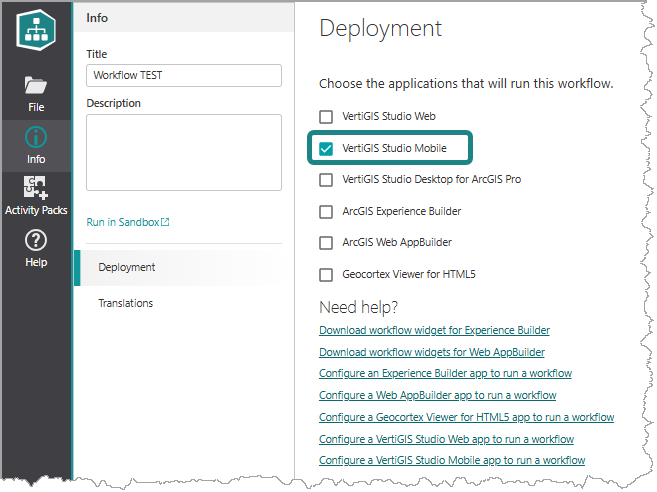Open Configure a Web AppBuilder app link
The image size is (657, 492).
437,395
